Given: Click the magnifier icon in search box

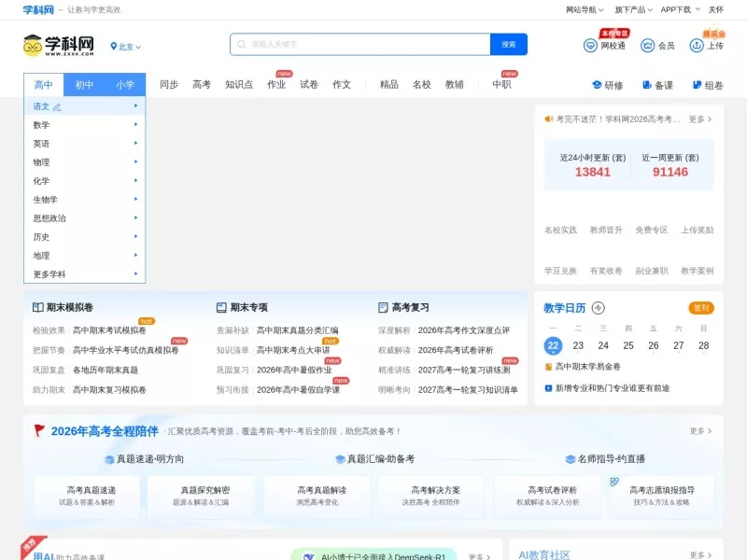Looking at the screenshot, I should (242, 44).
